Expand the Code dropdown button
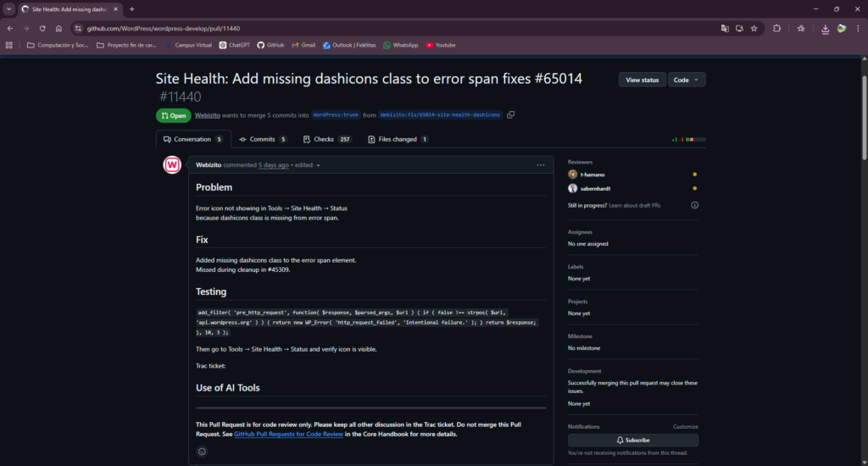 pos(687,80)
